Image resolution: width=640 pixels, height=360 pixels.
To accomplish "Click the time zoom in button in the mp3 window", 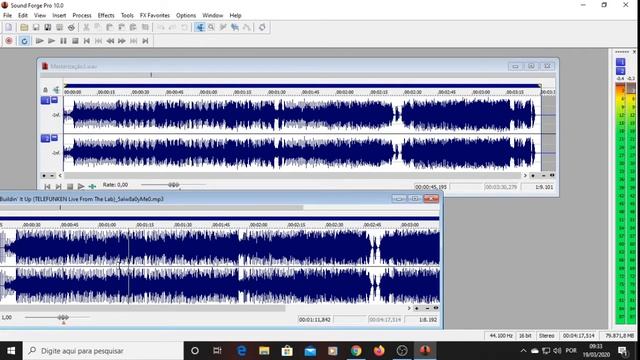I will [x=417, y=309].
